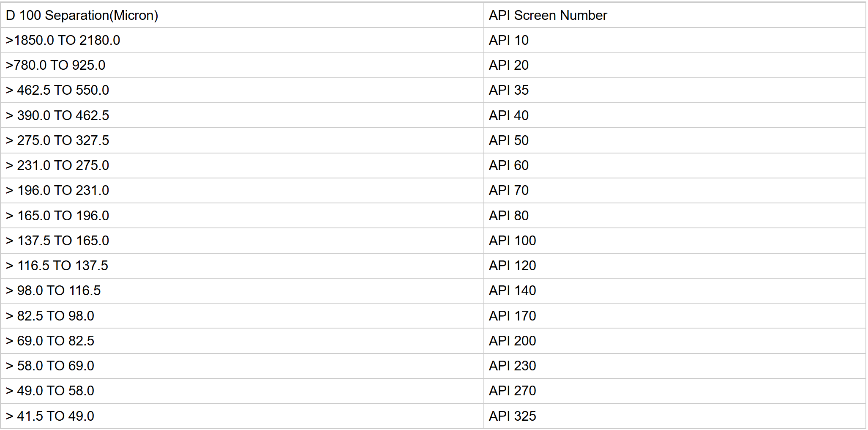
Task: Select the 'API 35' screen number cell
Action: [x=508, y=90]
